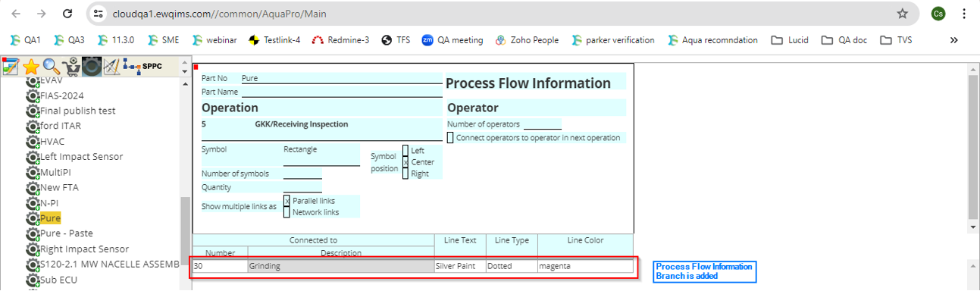Viewport: 980px width, 291px height.
Task: Open the webinar bookmark
Action: pyautogui.click(x=216, y=40)
